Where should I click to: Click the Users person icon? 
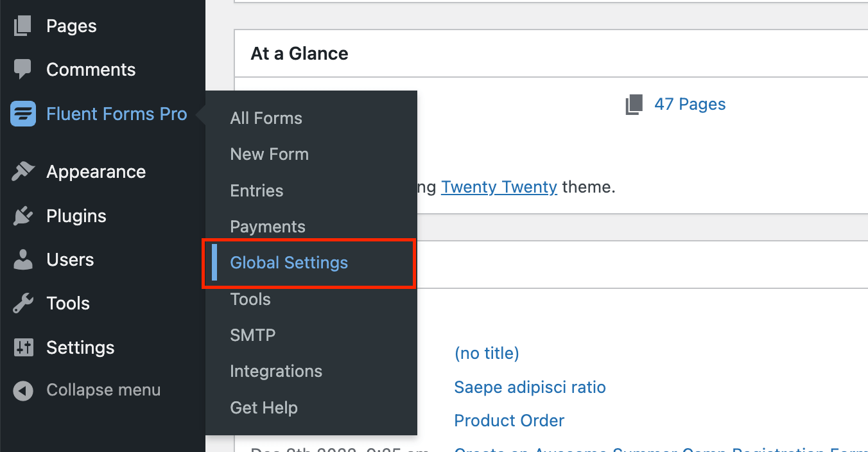[x=23, y=260]
